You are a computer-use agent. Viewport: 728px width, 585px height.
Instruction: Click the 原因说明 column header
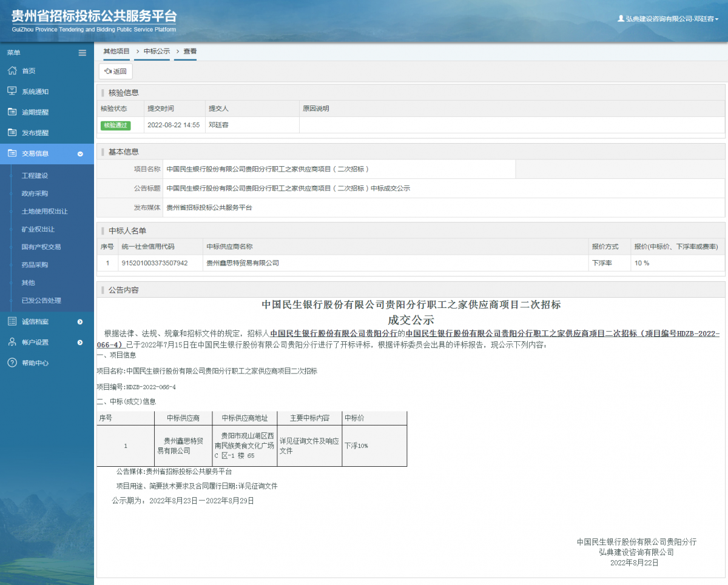tap(315, 109)
